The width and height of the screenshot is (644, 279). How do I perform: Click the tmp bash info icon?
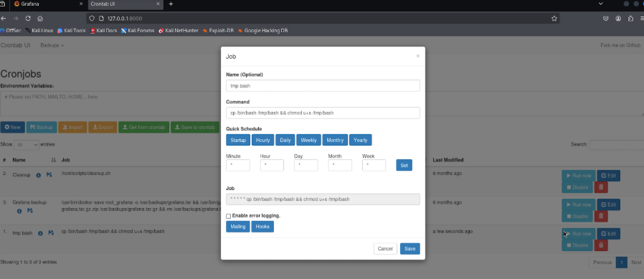pos(40,233)
